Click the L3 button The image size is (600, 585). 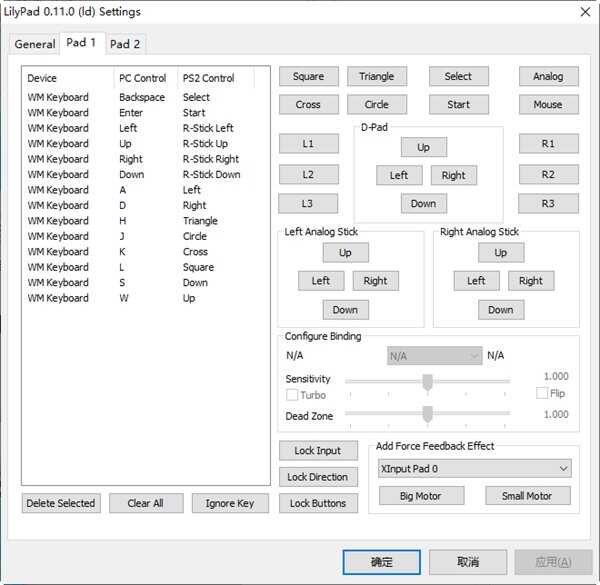[307, 203]
